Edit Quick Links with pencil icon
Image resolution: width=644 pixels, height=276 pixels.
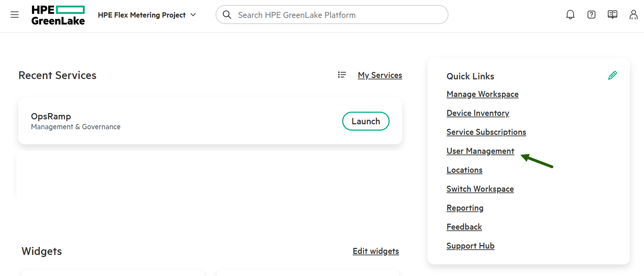coord(612,75)
